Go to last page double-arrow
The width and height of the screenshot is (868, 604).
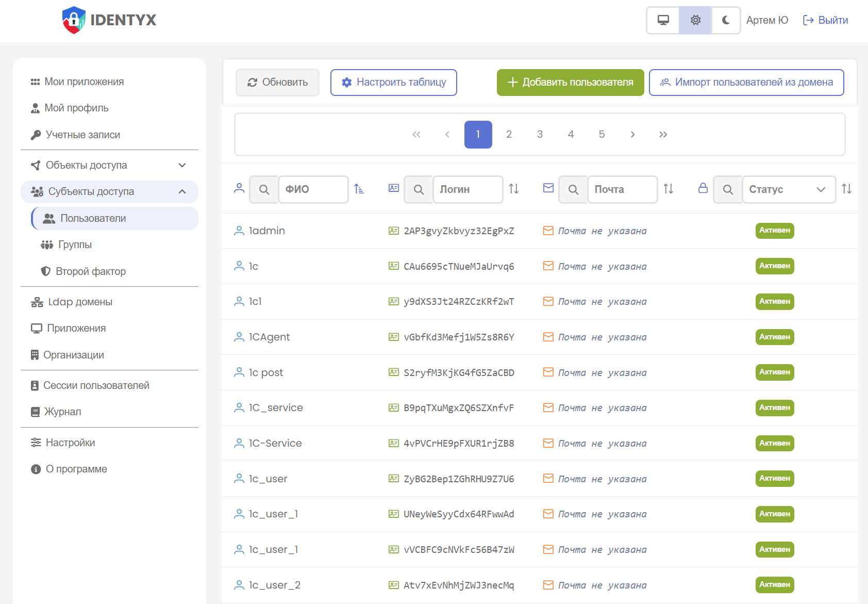pos(663,135)
